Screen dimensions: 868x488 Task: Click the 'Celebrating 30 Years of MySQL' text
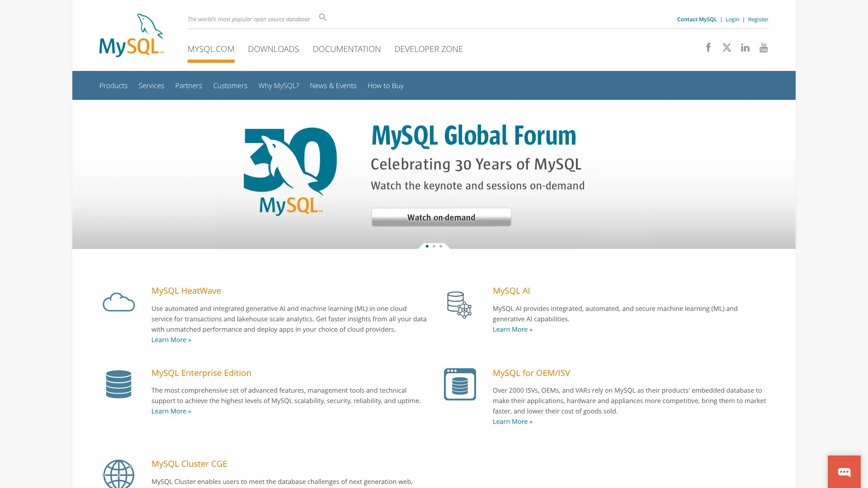pyautogui.click(x=476, y=164)
